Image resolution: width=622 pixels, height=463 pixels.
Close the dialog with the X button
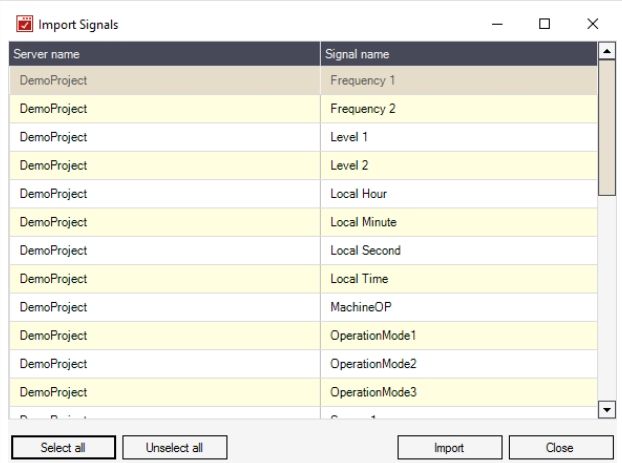(592, 24)
